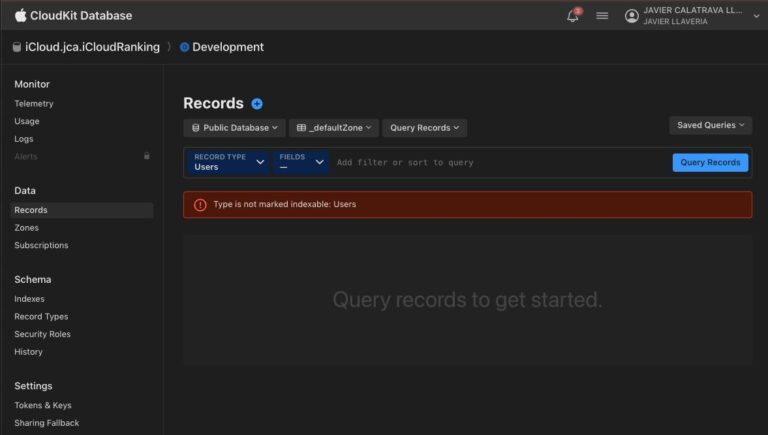
Task: Open Security Roles under Schema
Action: click(x=42, y=334)
